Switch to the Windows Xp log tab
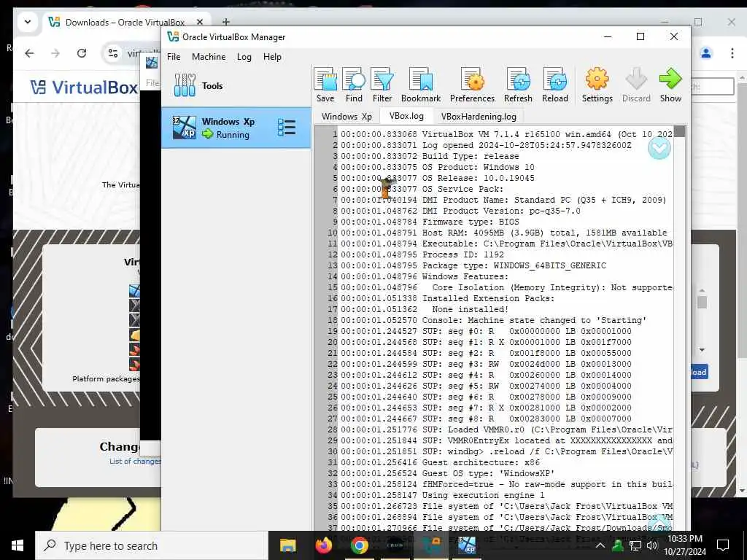747x560 pixels. coord(347,116)
